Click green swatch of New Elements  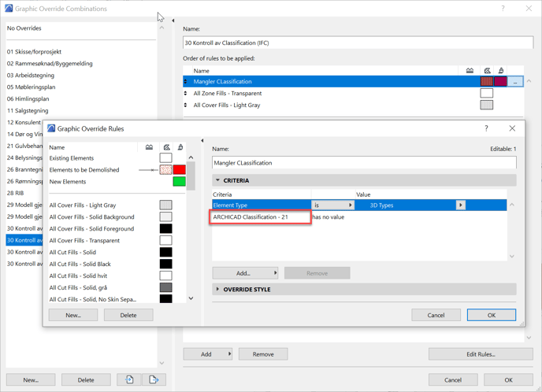180,181
